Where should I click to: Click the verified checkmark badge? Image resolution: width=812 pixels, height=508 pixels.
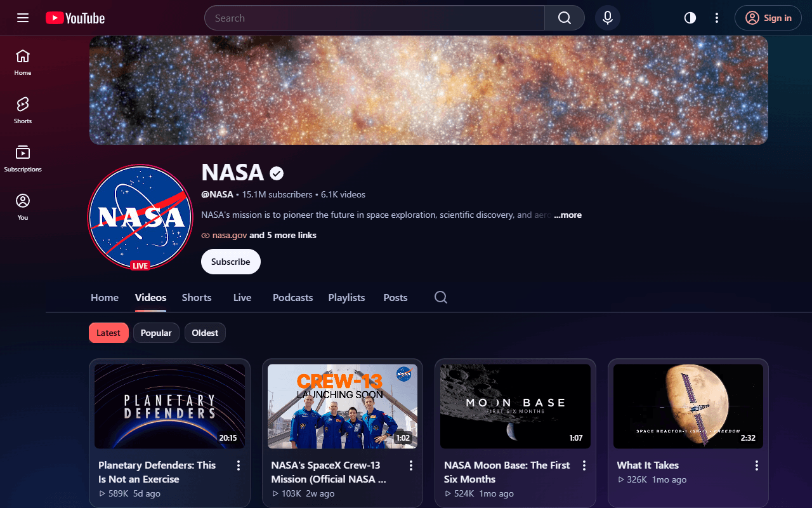[277, 173]
